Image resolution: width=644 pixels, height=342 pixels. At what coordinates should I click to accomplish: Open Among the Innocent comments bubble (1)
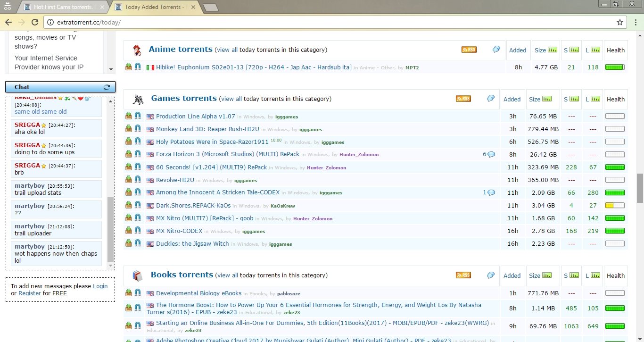pyautogui.click(x=491, y=192)
